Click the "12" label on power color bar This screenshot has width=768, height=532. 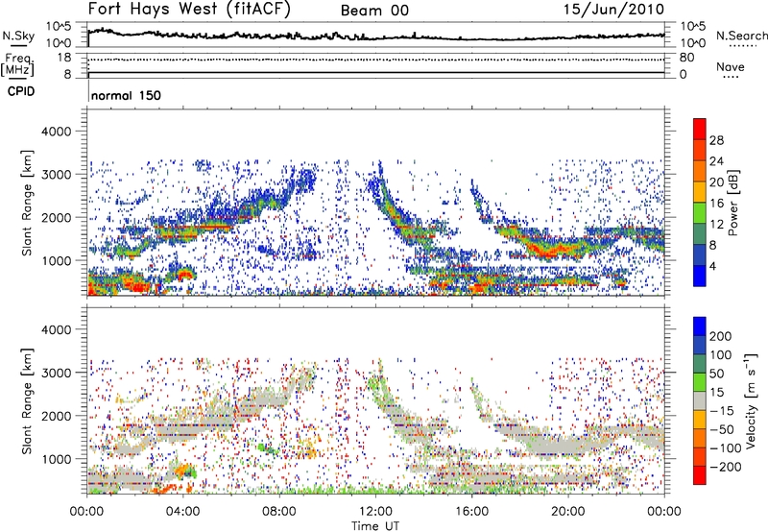(x=716, y=225)
